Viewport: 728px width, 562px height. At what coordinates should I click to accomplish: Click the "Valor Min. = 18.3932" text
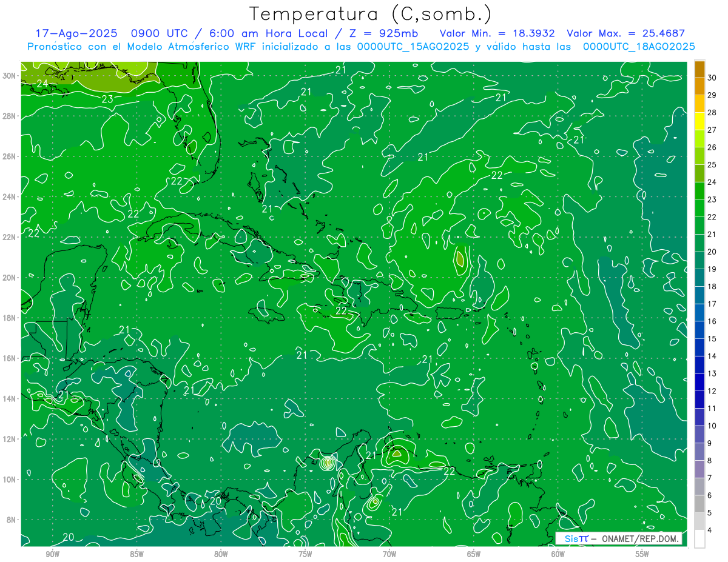tap(496, 33)
